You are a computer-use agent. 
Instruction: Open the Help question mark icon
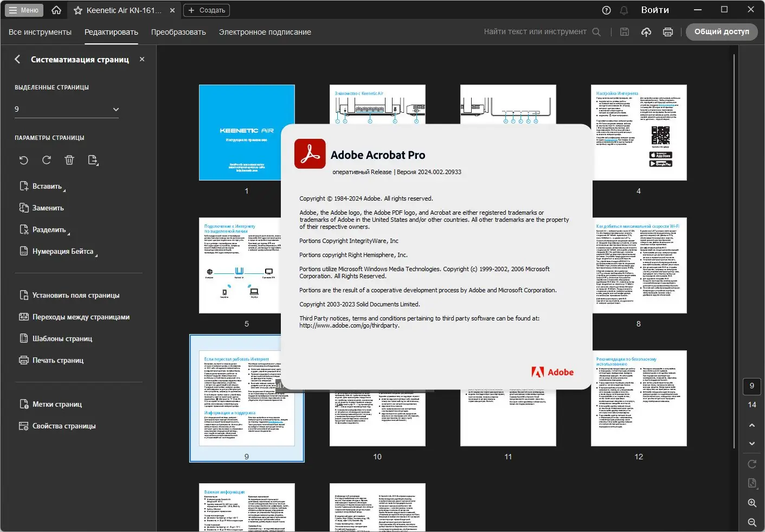coord(607,10)
